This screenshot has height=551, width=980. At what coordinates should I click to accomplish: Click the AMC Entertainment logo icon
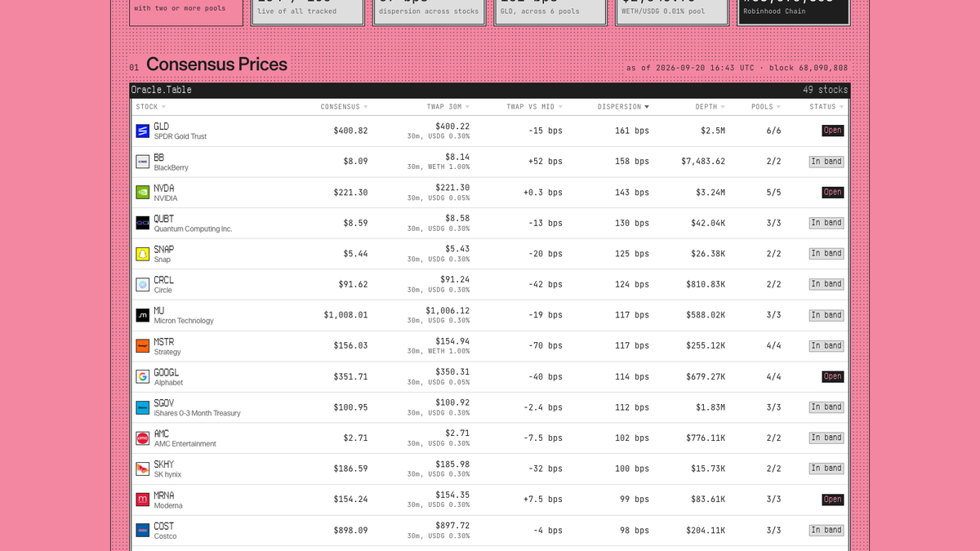(x=143, y=438)
